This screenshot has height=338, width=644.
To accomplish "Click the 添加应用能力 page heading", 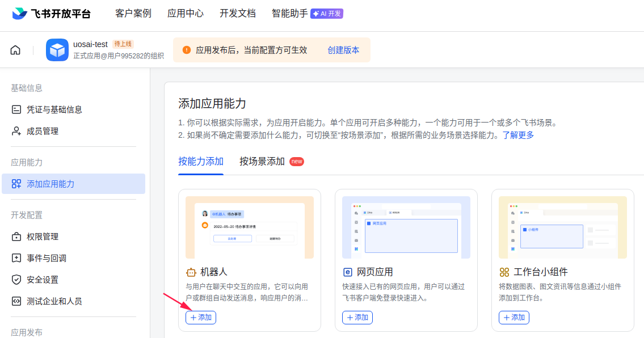I will coord(212,103).
